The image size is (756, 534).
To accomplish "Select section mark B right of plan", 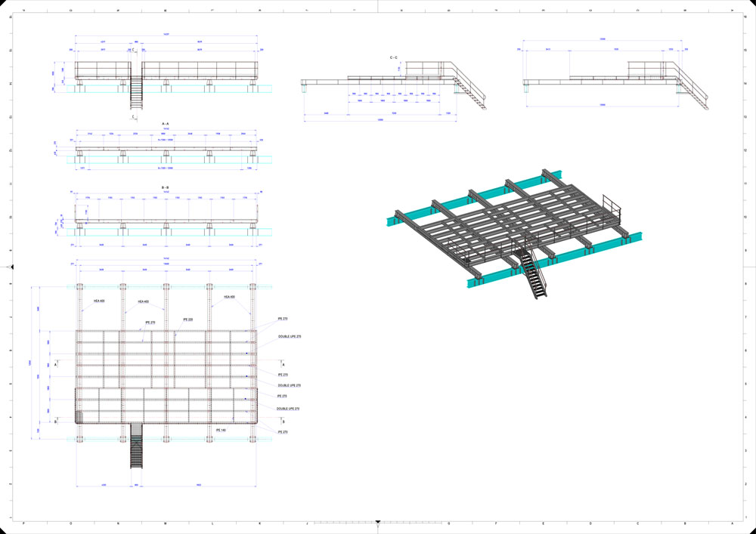I will click(x=283, y=421).
